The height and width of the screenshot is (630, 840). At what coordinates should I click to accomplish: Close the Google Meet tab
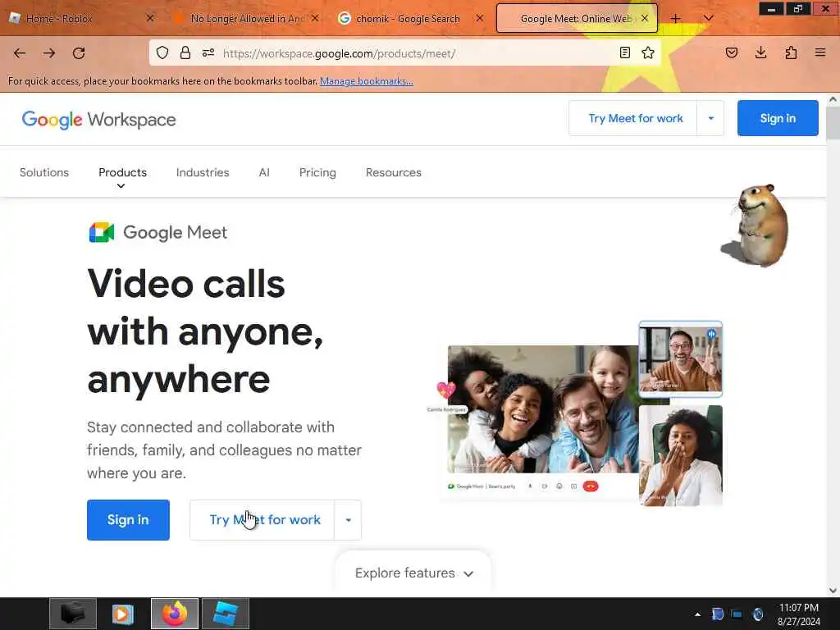tap(645, 18)
